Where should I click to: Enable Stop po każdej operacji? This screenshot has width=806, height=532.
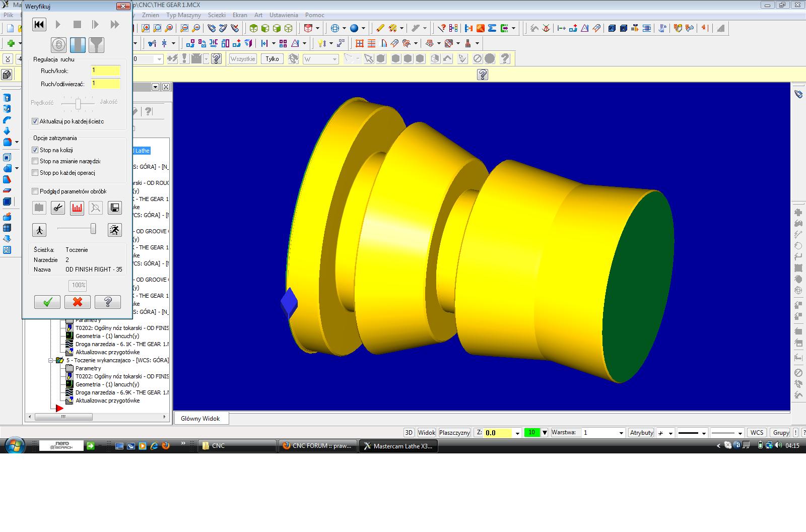pyautogui.click(x=35, y=173)
